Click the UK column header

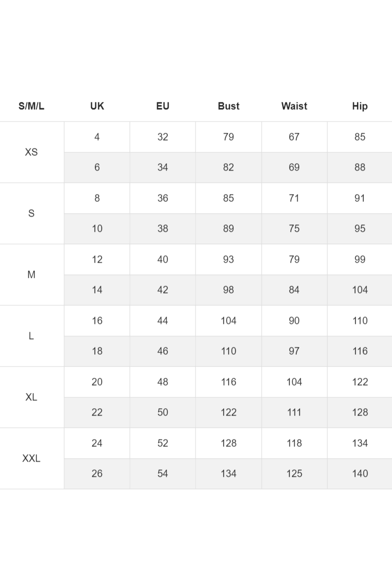97,106
